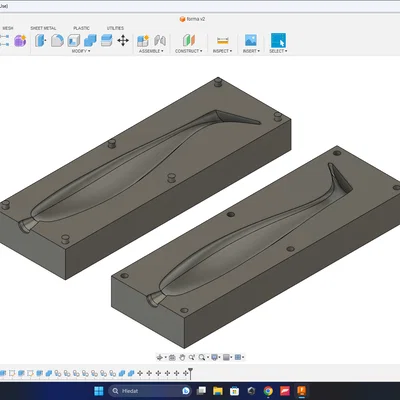This screenshot has width=400, height=400.
Task: Open the MODIFY dropdown menu
Action: point(81,51)
